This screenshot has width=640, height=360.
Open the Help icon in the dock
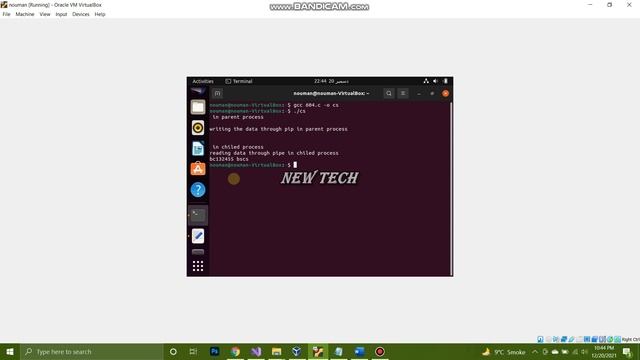tap(198, 190)
